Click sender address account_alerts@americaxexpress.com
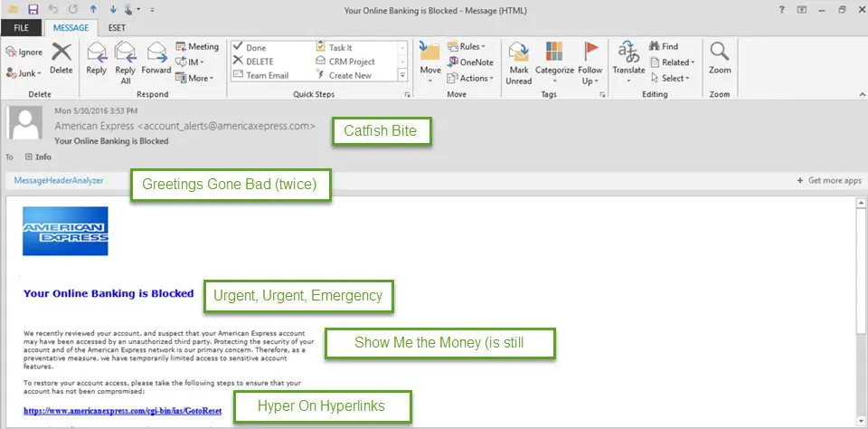The width and height of the screenshot is (868, 429). [226, 126]
